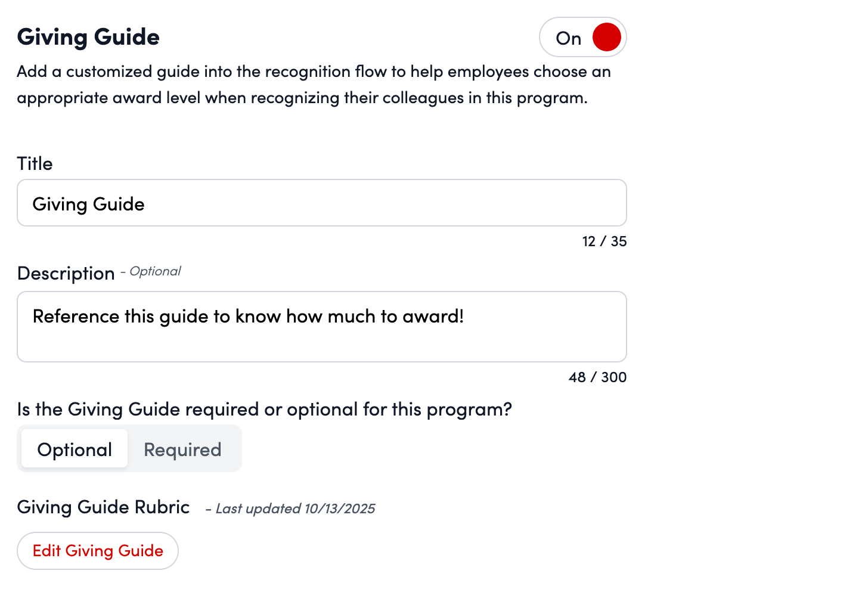Click the italic "Optional" hint beside Description
The height and width of the screenshot is (589, 868).
155,272
